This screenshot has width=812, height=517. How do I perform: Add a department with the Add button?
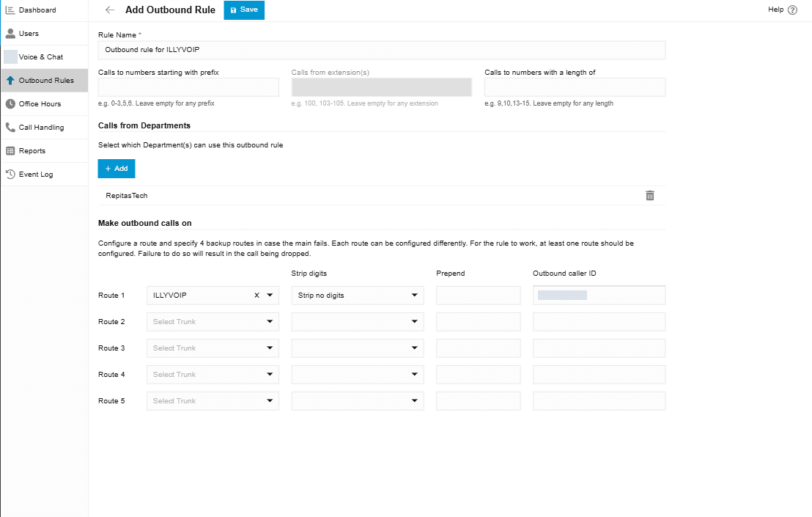pos(117,169)
